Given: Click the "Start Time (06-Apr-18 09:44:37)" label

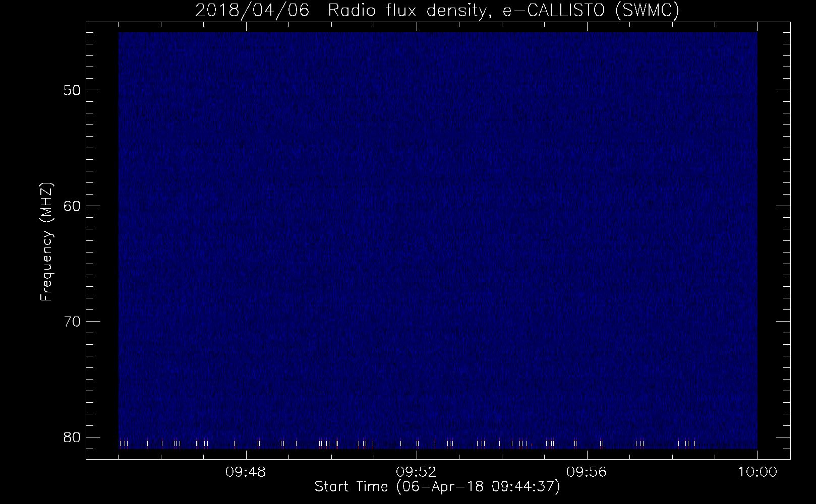Looking at the screenshot, I should tap(437, 487).
